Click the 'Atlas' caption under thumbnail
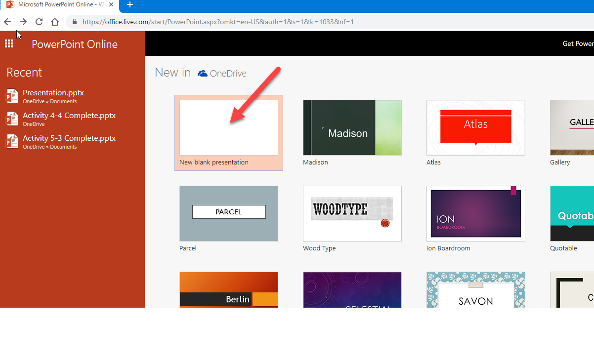The height and width of the screenshot is (364, 594). click(x=433, y=162)
